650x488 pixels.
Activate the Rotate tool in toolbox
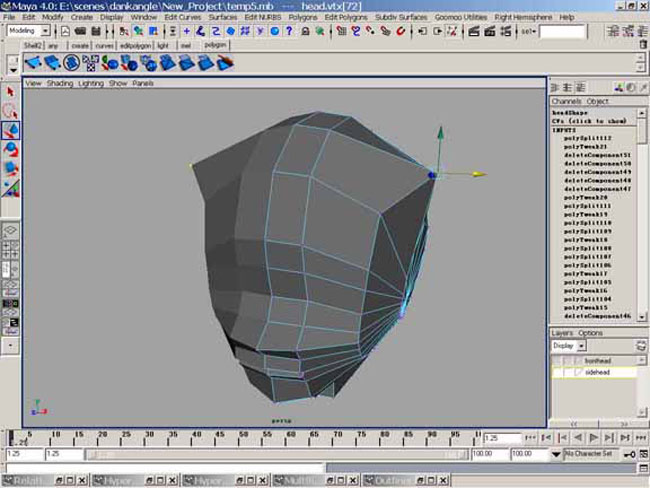10,149
